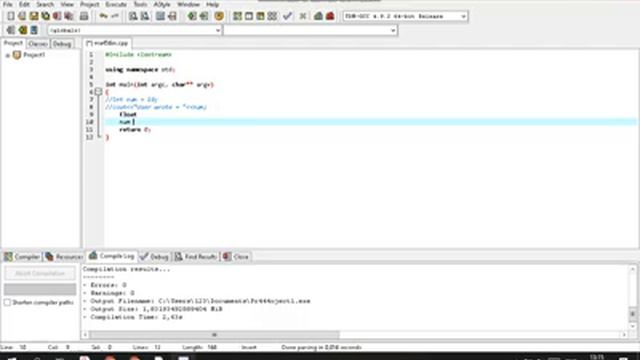
Task: Open the Compiler bottom tab
Action: click(22, 257)
